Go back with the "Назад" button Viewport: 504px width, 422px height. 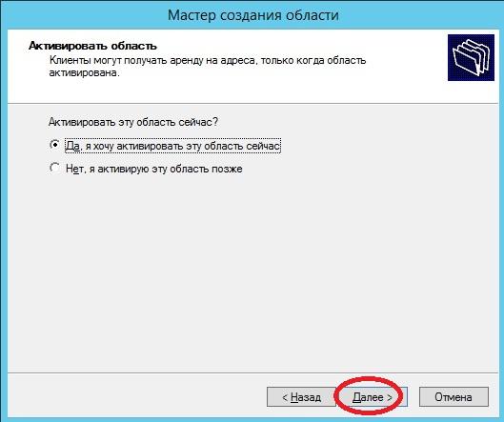point(301,397)
